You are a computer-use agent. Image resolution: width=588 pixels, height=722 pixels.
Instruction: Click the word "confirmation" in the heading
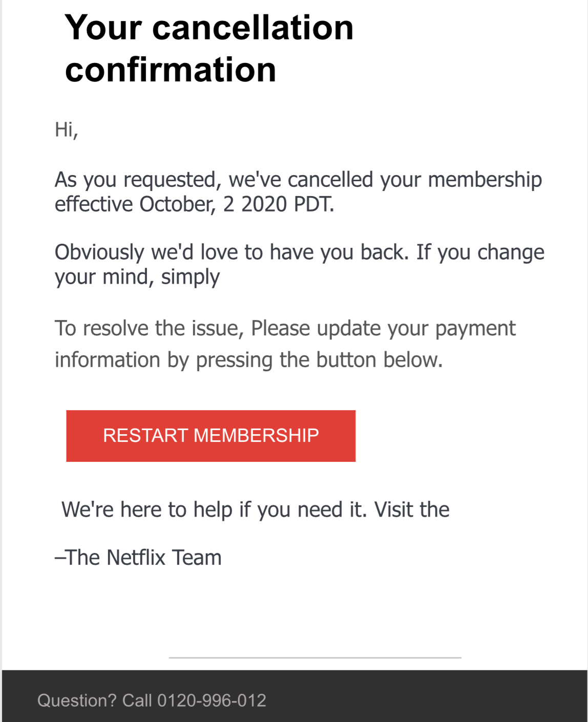coord(171,70)
